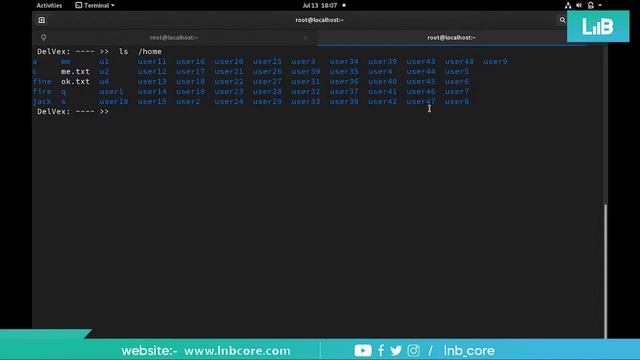This screenshot has width=640, height=360.
Task: Select the active second root@localhost tab
Action: coord(451,38)
